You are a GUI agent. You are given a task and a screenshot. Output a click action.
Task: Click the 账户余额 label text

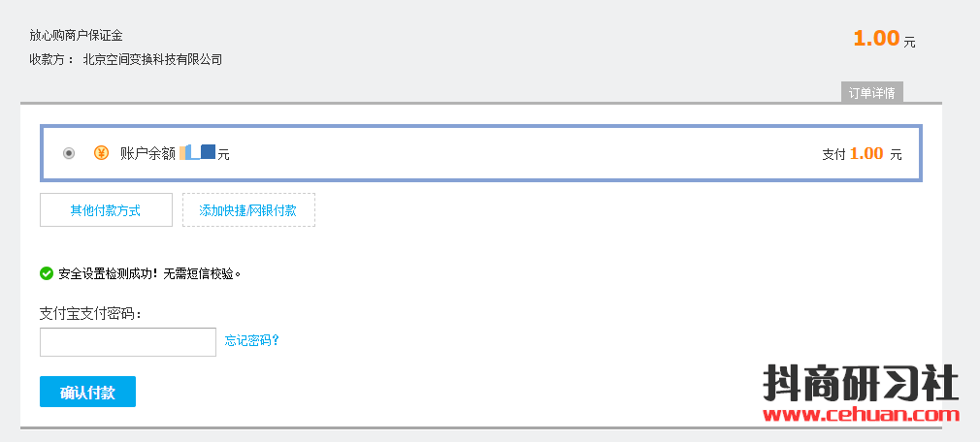point(147,153)
